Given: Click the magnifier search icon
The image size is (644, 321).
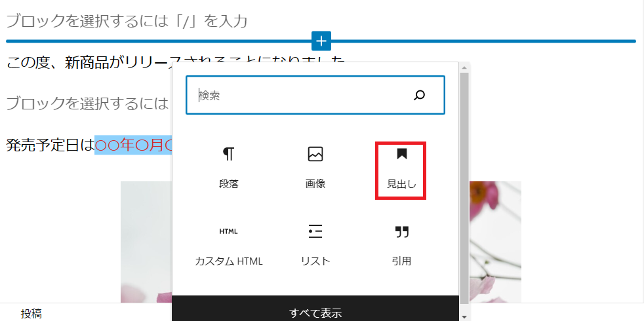Looking at the screenshot, I should tap(420, 96).
